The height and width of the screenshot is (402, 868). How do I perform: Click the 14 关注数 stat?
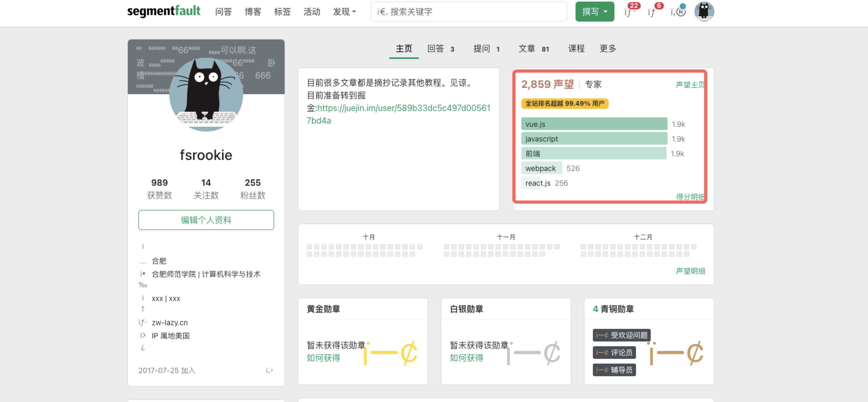[206, 189]
